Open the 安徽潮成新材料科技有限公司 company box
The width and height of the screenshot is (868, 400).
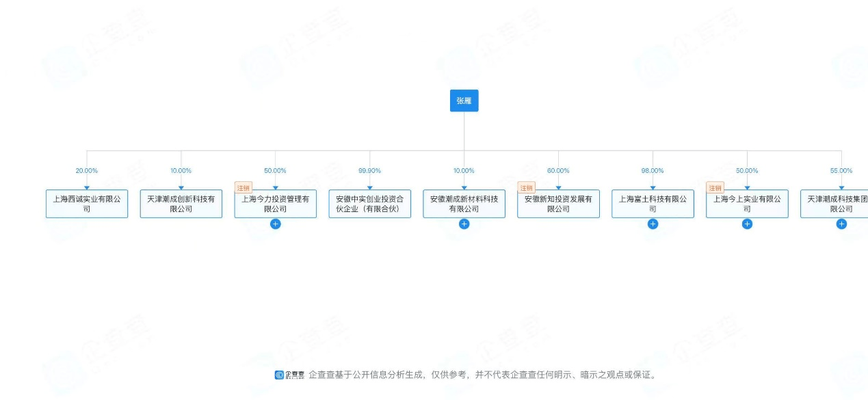click(x=464, y=204)
